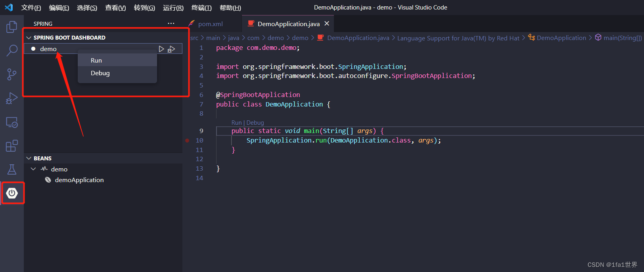644x272 pixels.
Task: Open the Search view in activity bar
Action: click(12, 50)
